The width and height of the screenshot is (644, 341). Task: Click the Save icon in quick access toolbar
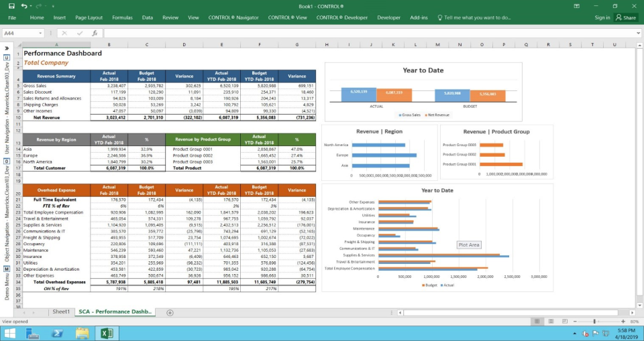(x=11, y=6)
